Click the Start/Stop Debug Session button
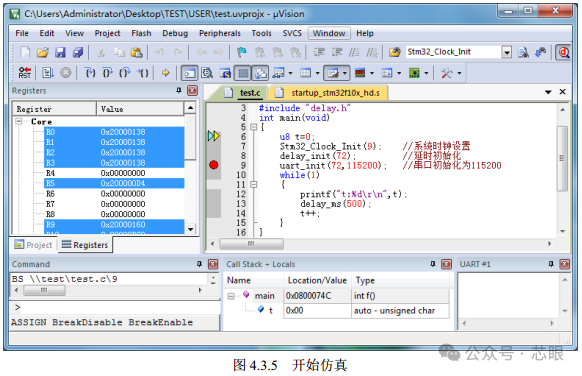Image resolution: width=582 pixels, height=376 pixels. (563, 52)
